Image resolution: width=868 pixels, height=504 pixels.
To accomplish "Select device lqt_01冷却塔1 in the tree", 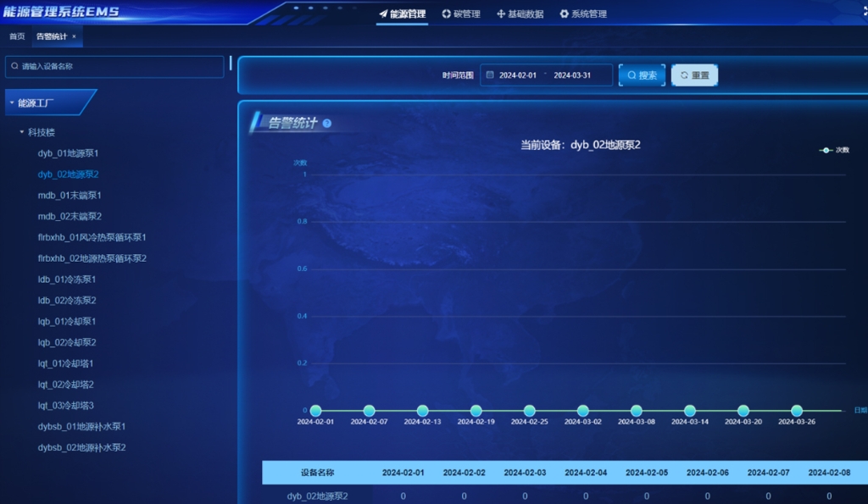I will (66, 363).
